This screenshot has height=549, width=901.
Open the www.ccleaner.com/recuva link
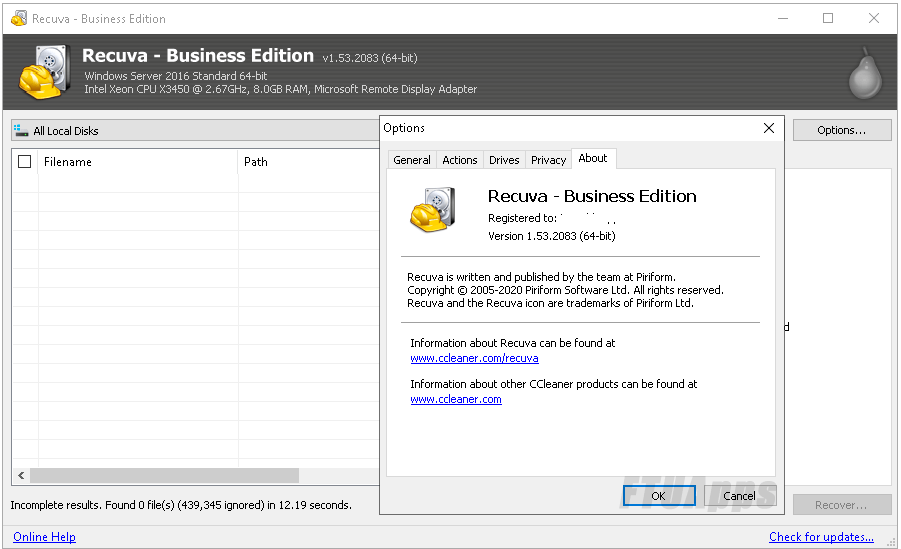coord(474,358)
